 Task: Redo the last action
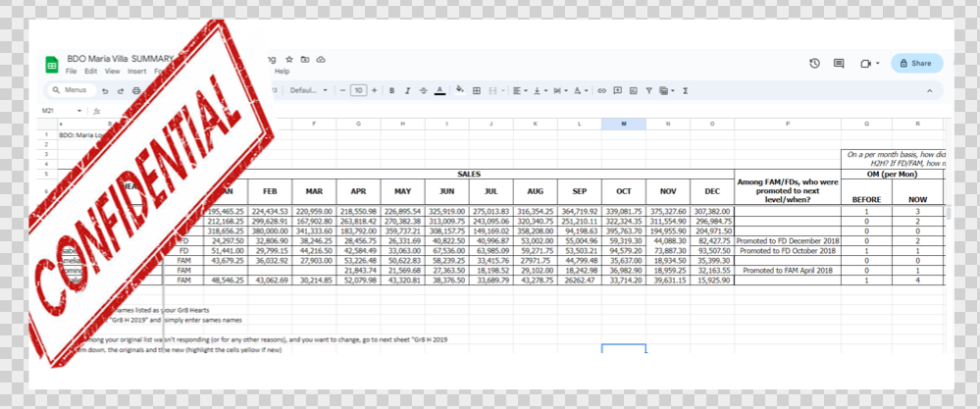pyautogui.click(x=121, y=90)
